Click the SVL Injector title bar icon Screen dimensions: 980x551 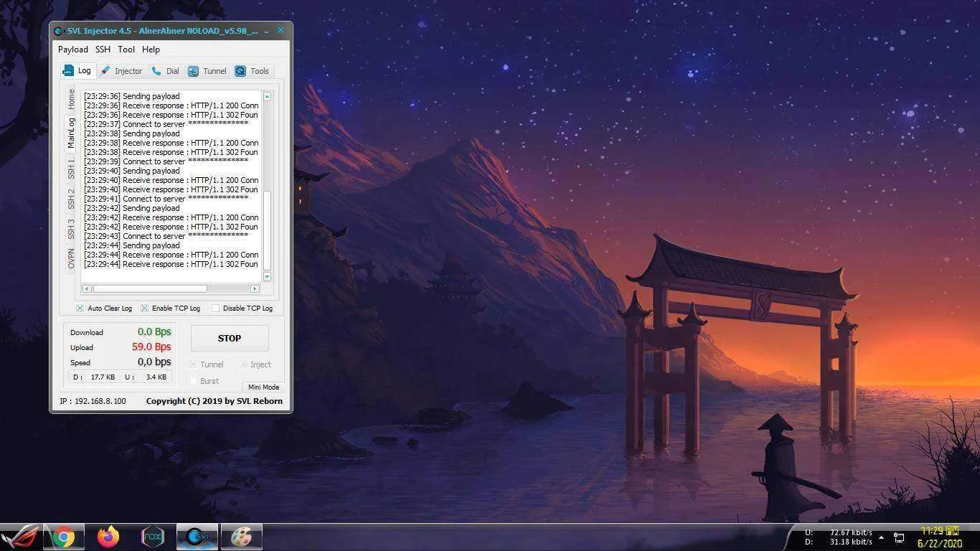(x=60, y=31)
